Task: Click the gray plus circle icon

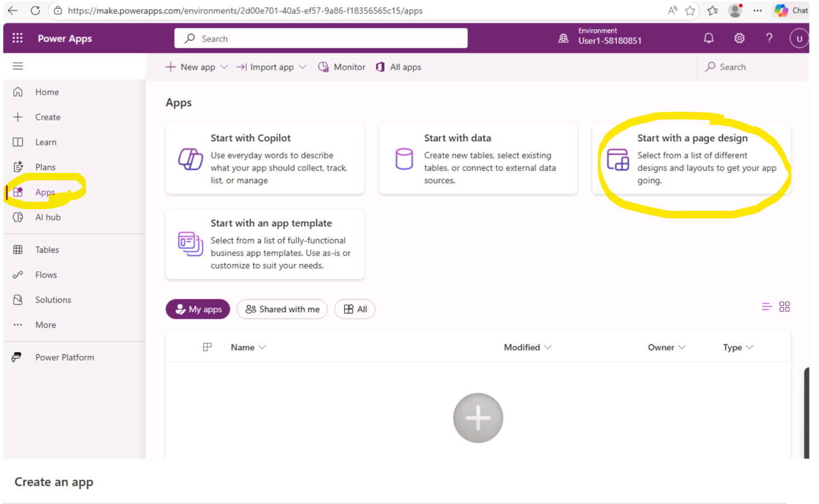Action: tap(478, 418)
